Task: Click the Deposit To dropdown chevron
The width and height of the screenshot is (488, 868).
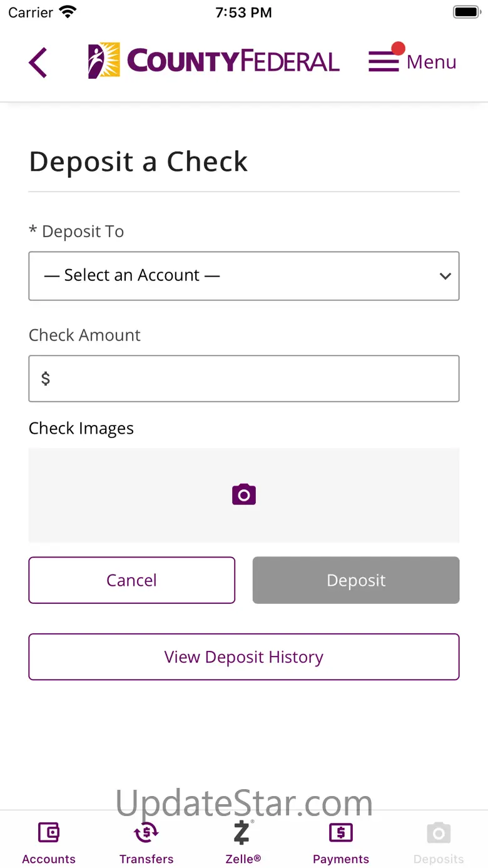Action: pos(445,276)
